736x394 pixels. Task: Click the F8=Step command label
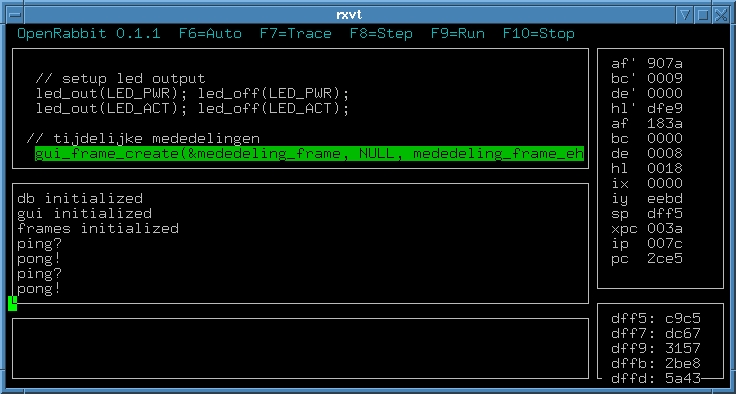coord(381,34)
